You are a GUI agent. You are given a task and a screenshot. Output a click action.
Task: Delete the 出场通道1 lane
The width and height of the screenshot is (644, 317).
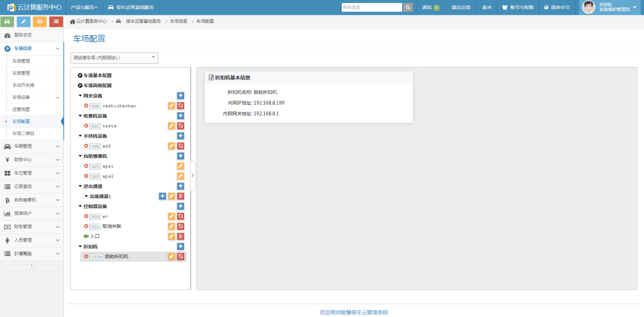(180, 196)
